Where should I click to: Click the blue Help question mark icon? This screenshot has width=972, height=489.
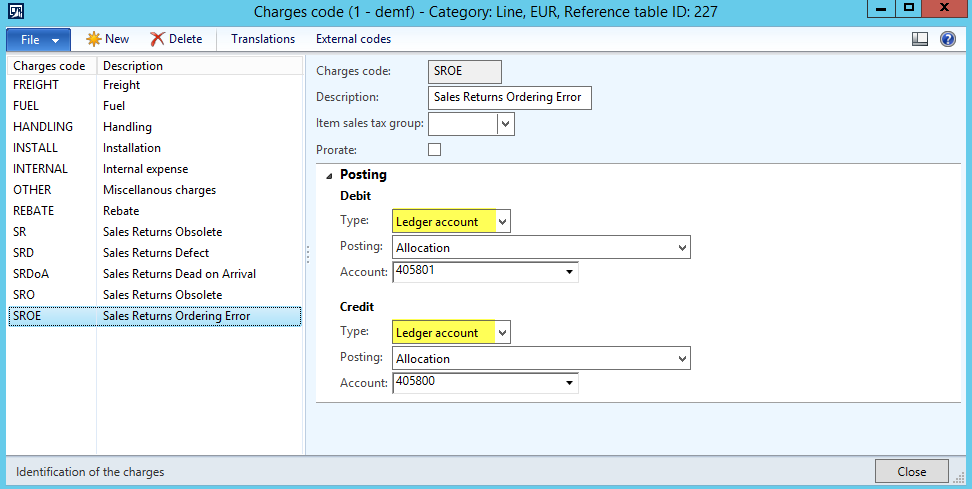(947, 39)
